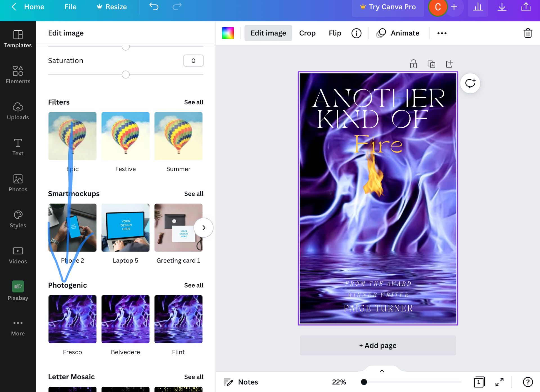See all Letter Mosaic effects
540x392 pixels.
193,377
